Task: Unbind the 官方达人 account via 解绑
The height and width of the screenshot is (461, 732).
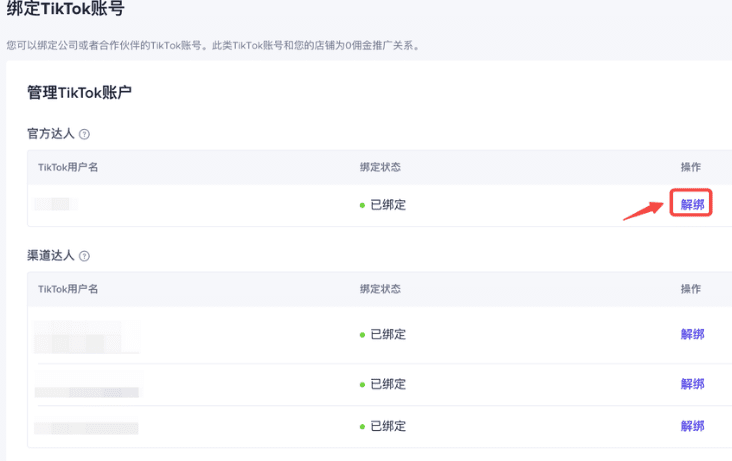Action: coord(692,204)
